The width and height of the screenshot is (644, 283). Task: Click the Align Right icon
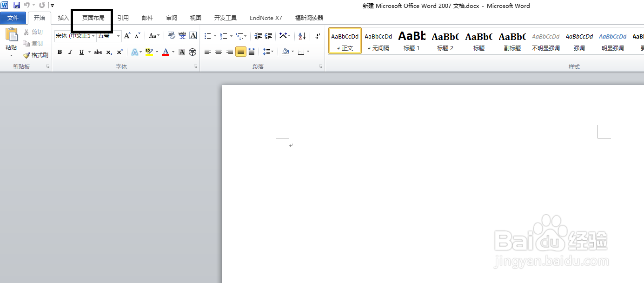[230, 52]
